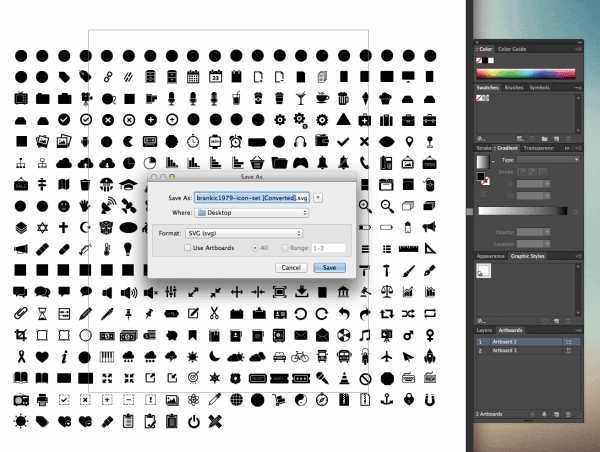Click the gradient fill preview swatch
600x452 pixels.
tap(483, 162)
